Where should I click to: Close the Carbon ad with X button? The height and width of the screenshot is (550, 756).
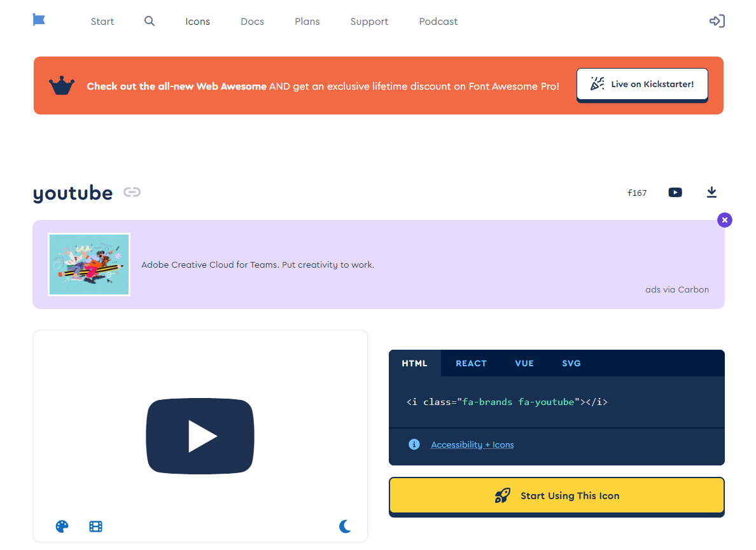(x=725, y=220)
